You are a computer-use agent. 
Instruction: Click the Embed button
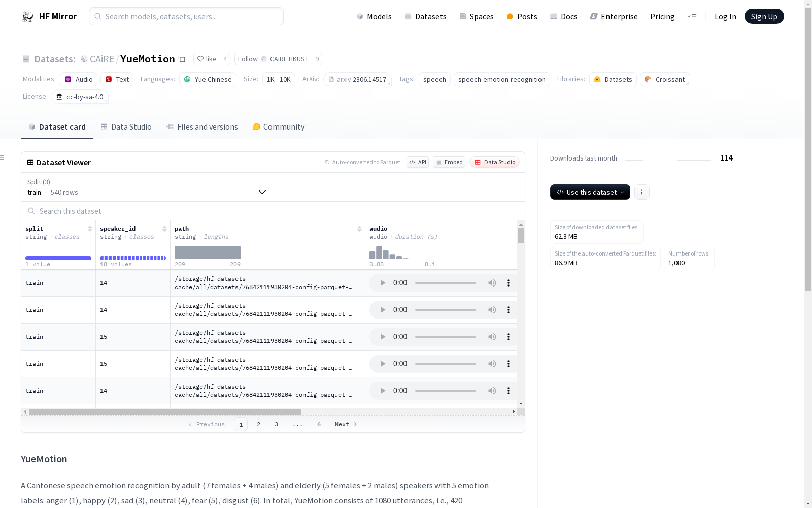tap(449, 162)
